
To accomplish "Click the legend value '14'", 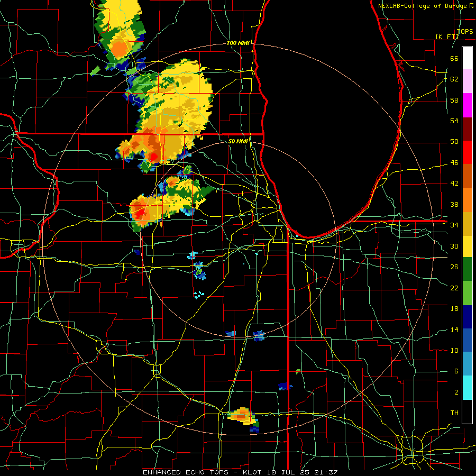I will point(454,329).
